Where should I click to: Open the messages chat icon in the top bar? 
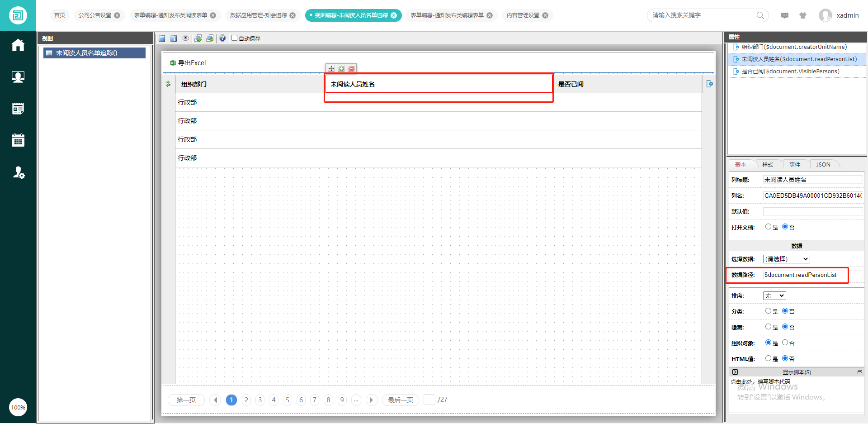tap(785, 15)
